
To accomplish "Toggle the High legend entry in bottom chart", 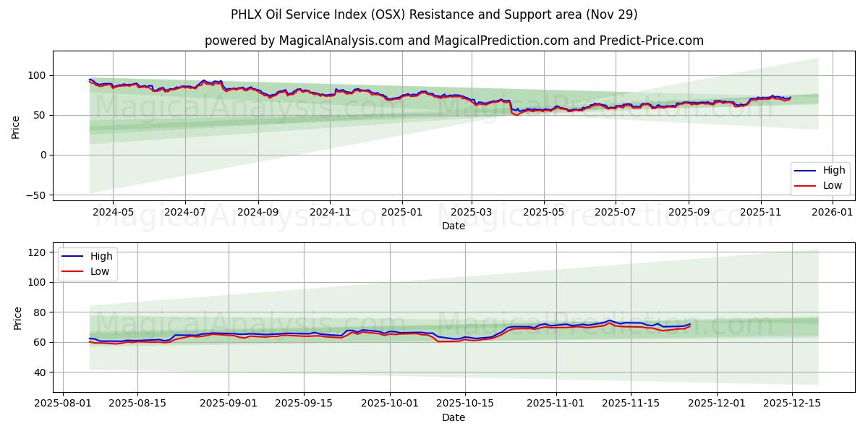I will tap(98, 255).
